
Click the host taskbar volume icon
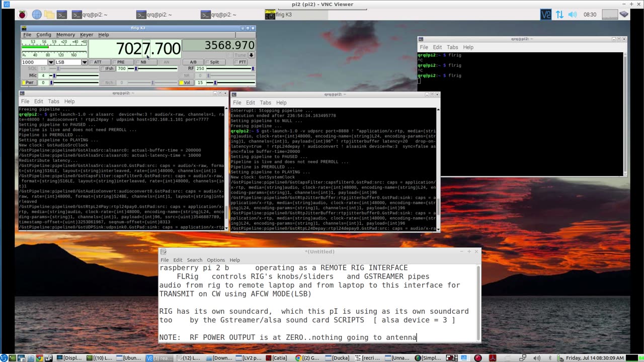click(x=537, y=357)
